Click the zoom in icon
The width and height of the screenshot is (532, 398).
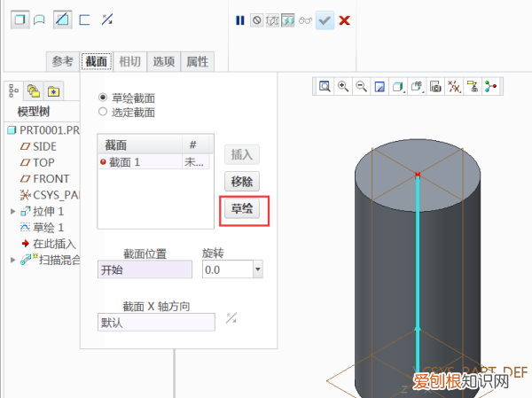[x=343, y=86]
